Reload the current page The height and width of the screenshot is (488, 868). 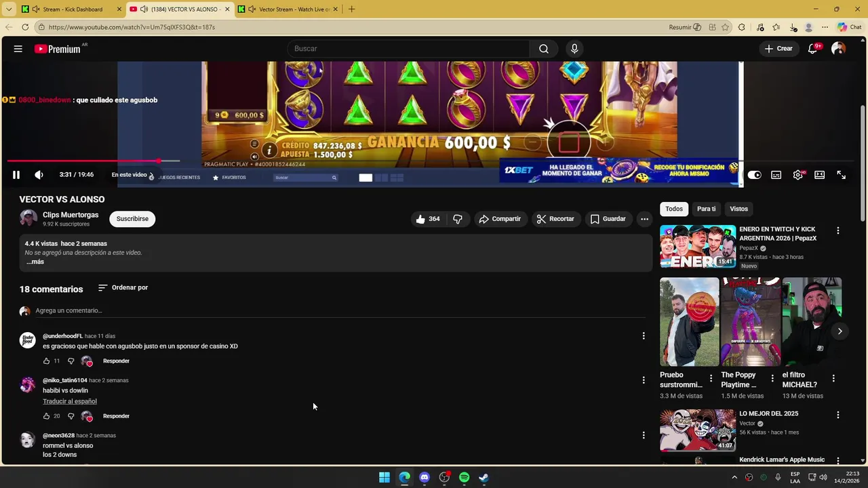tap(25, 27)
